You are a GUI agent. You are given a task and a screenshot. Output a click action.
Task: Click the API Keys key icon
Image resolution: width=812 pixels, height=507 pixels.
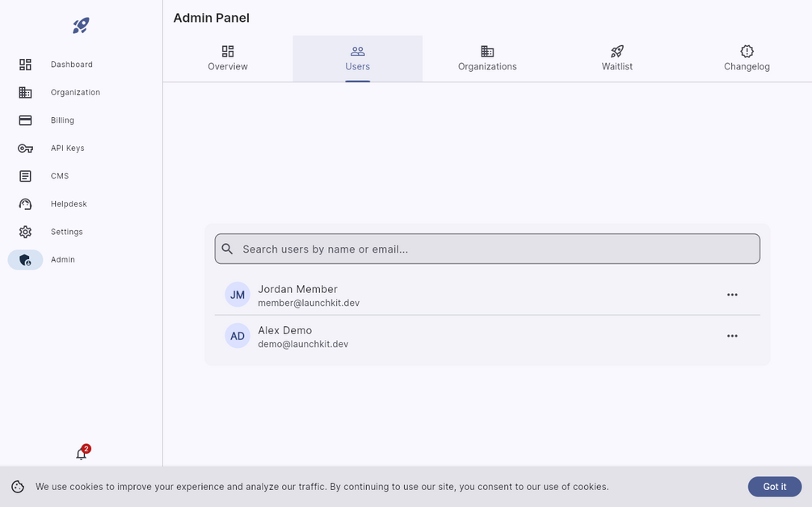click(x=25, y=149)
